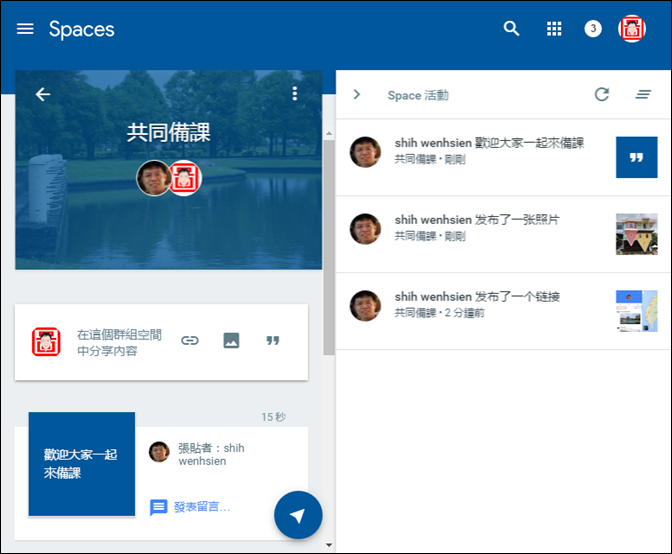This screenshot has height=554, width=672.
Task: Open the account avatar in header
Action: coord(632,29)
